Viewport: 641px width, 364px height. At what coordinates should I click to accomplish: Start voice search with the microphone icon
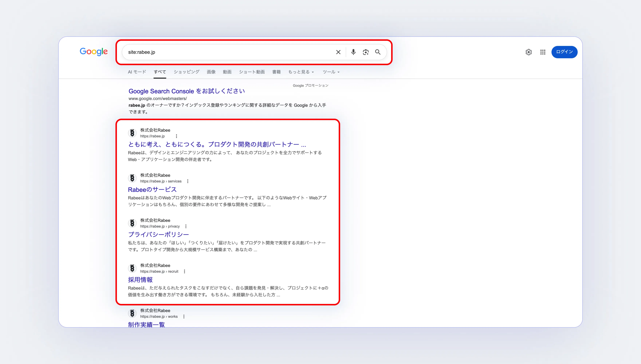click(x=353, y=52)
